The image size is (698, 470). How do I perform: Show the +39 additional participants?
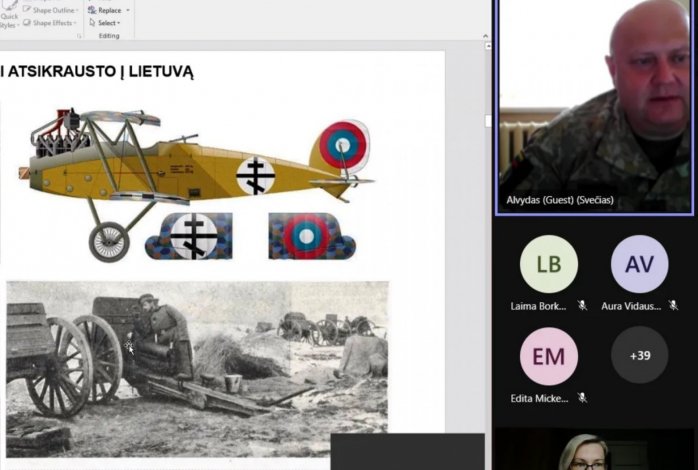pos(639,356)
